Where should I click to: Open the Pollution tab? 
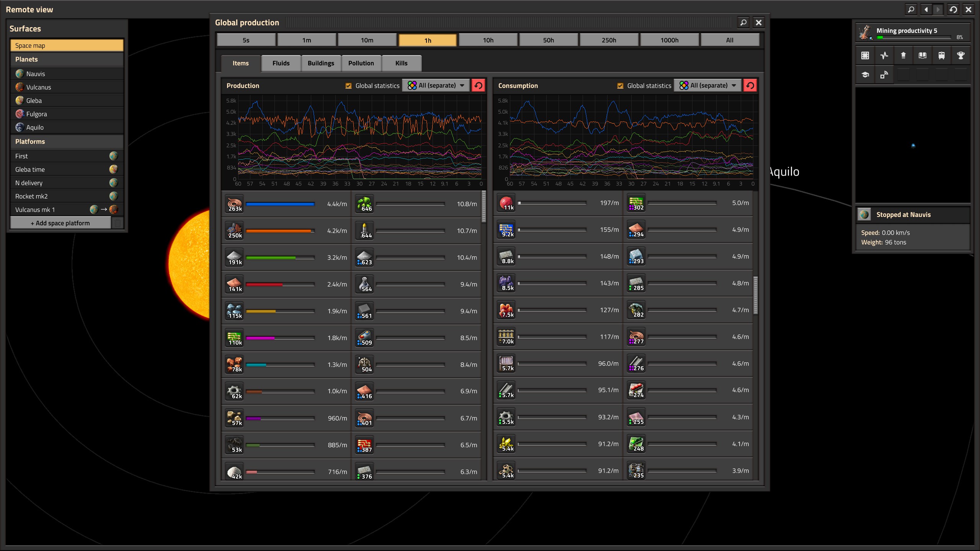[x=361, y=64]
